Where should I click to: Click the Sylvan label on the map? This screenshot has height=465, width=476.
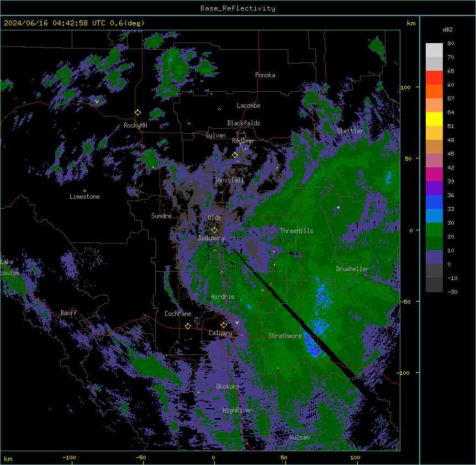[x=215, y=135]
